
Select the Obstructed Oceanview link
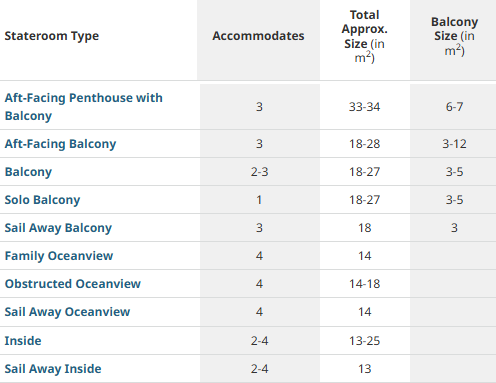[73, 284]
